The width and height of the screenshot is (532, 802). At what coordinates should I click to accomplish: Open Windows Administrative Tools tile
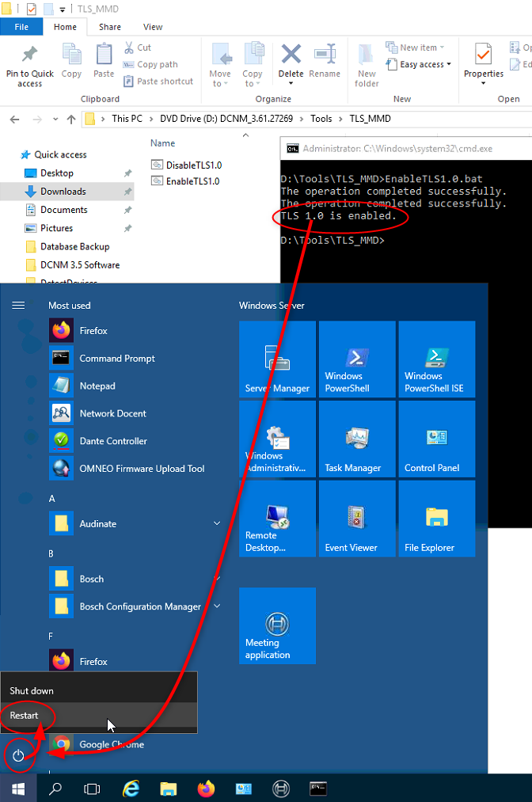coord(277,439)
